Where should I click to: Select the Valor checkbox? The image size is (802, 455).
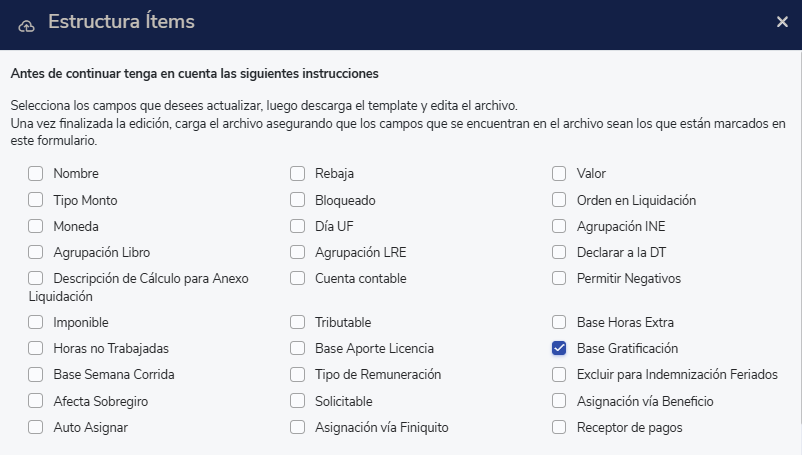(559, 173)
